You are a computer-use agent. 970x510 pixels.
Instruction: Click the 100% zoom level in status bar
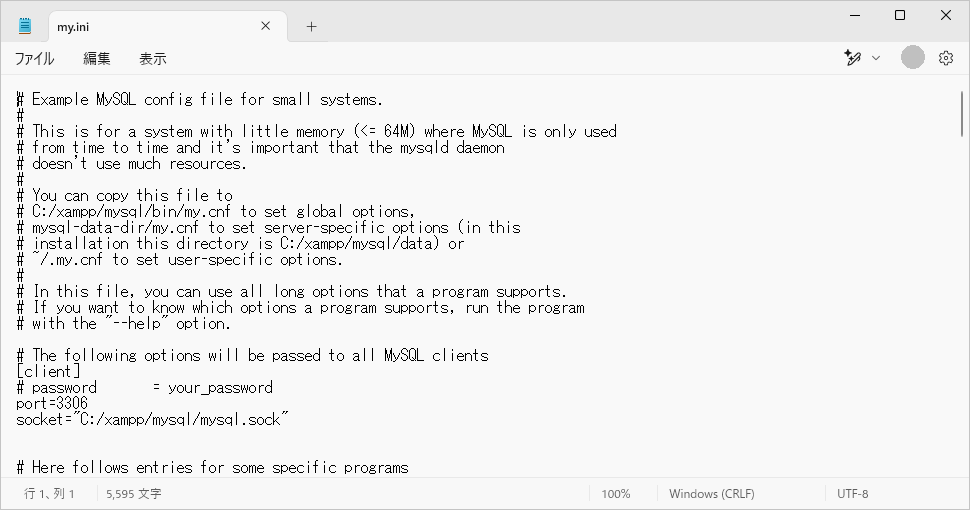click(x=616, y=494)
